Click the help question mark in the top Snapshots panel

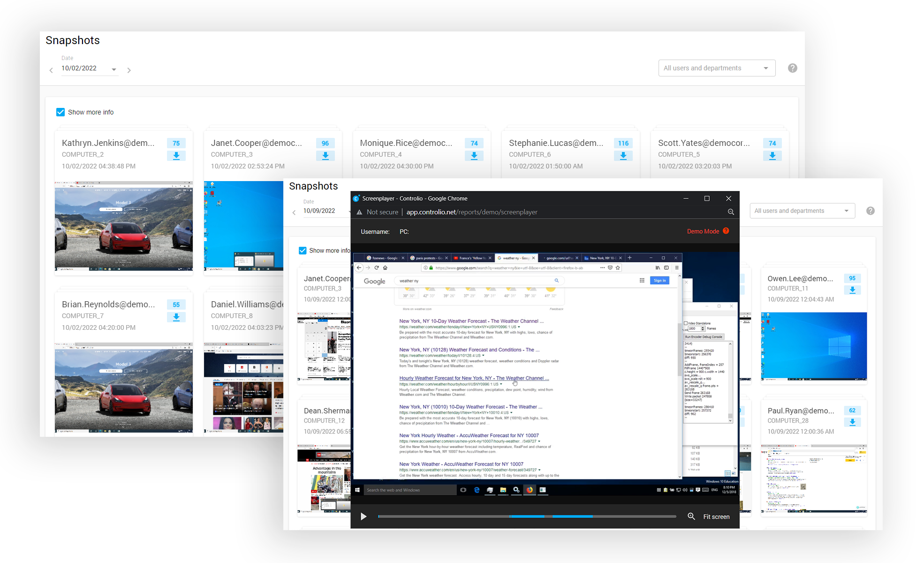792,68
